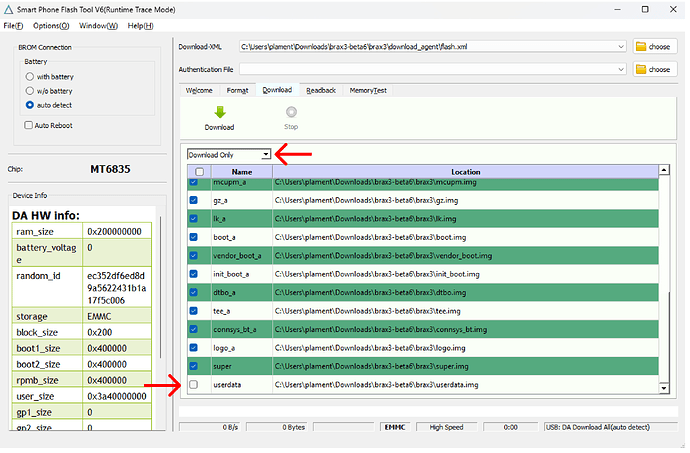This screenshot has height=453, width=690.
Task: Click the 'block_size' row label
Action: click(37, 333)
